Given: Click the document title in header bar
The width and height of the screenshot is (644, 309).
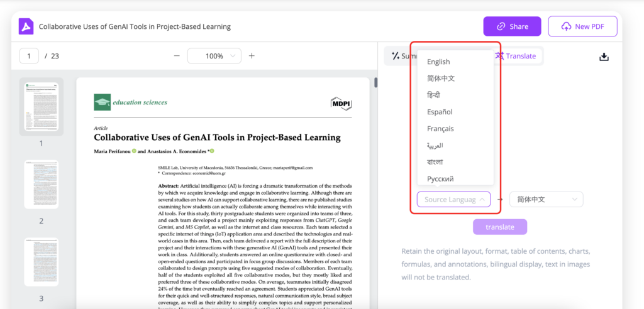Looking at the screenshot, I should pyautogui.click(x=135, y=26).
